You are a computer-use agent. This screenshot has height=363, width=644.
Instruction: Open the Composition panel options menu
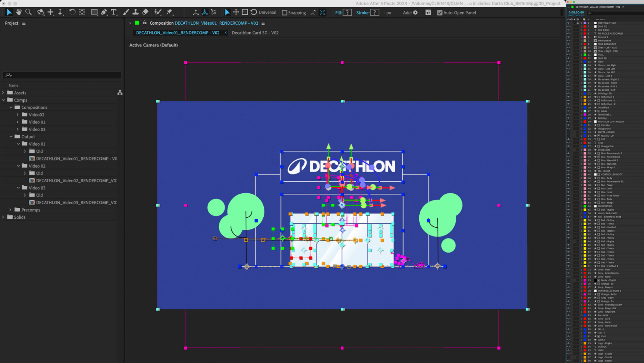pos(263,23)
